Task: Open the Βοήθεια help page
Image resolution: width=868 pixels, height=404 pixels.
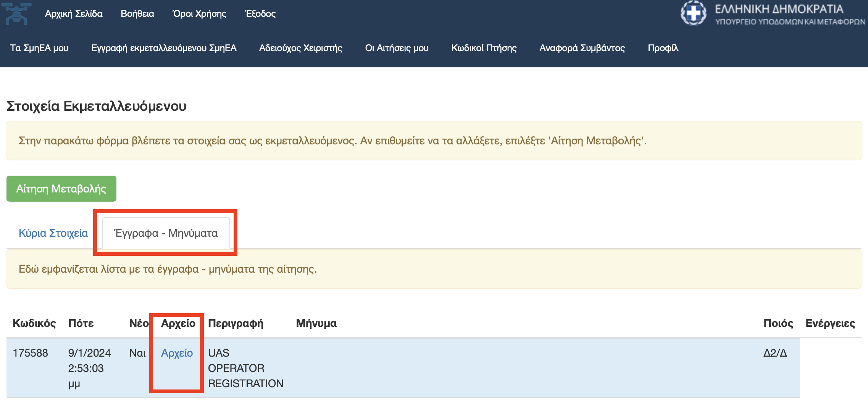Action: [x=137, y=14]
